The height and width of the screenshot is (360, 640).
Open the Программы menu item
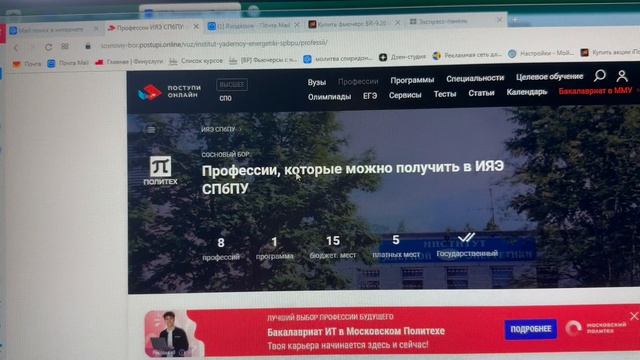(x=412, y=80)
